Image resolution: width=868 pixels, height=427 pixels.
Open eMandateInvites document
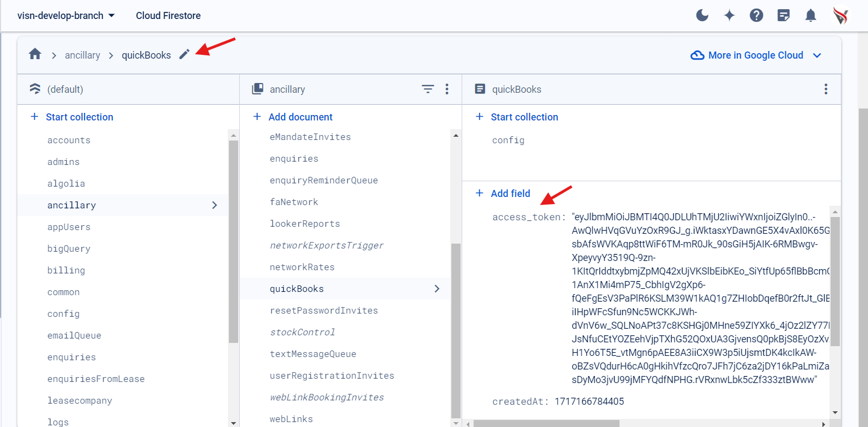tap(310, 137)
